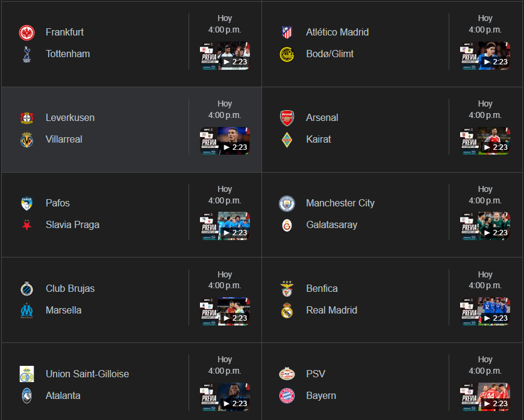Click the Manchester City crest icon
Viewport: 524px width, 420px height.
[x=287, y=203]
